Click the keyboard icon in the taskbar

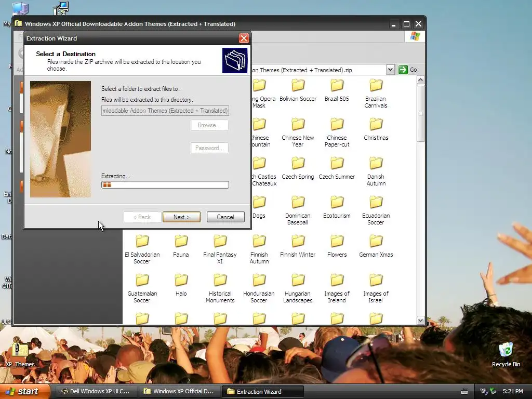click(x=464, y=392)
